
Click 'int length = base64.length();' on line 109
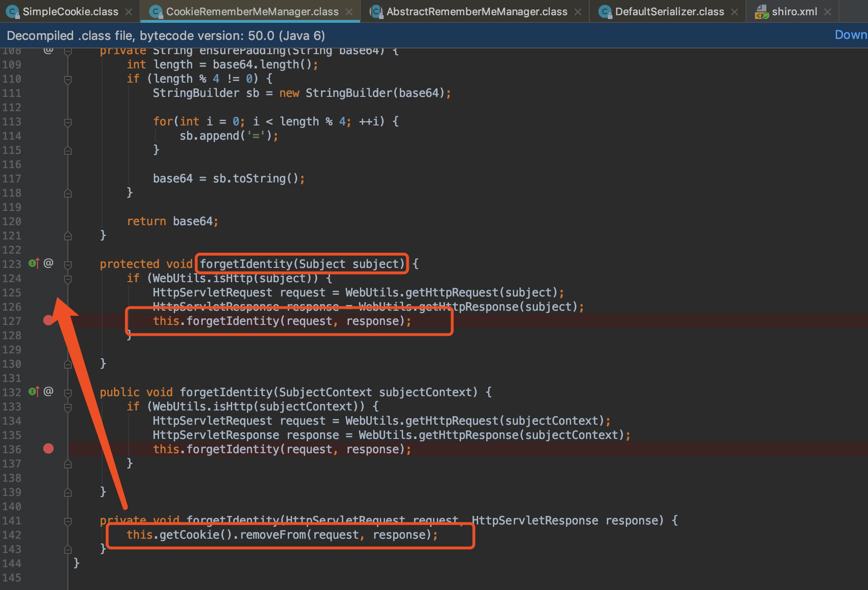222,65
